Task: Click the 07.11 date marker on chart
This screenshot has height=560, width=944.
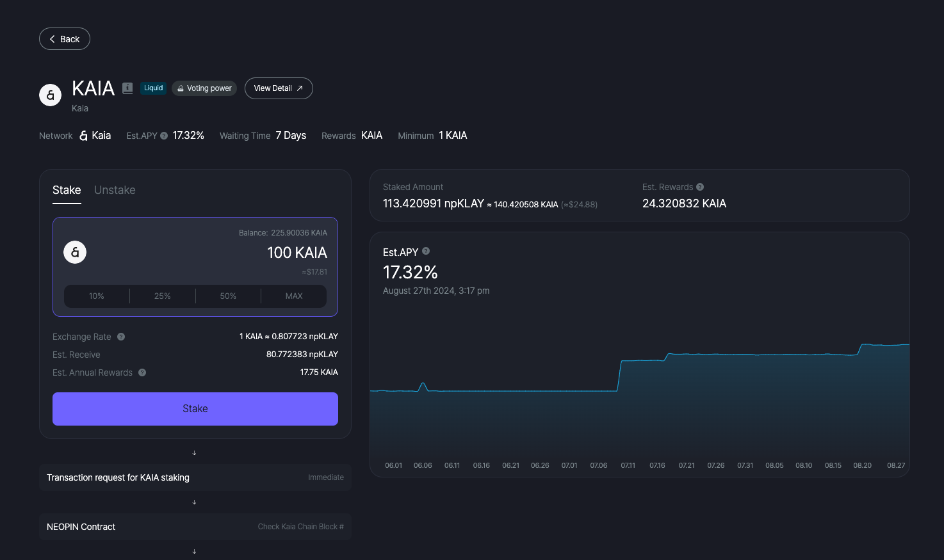Action: 628,465
